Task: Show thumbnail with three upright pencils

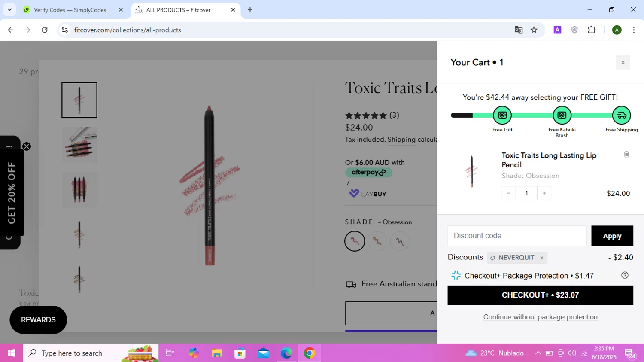Action: click(79, 189)
